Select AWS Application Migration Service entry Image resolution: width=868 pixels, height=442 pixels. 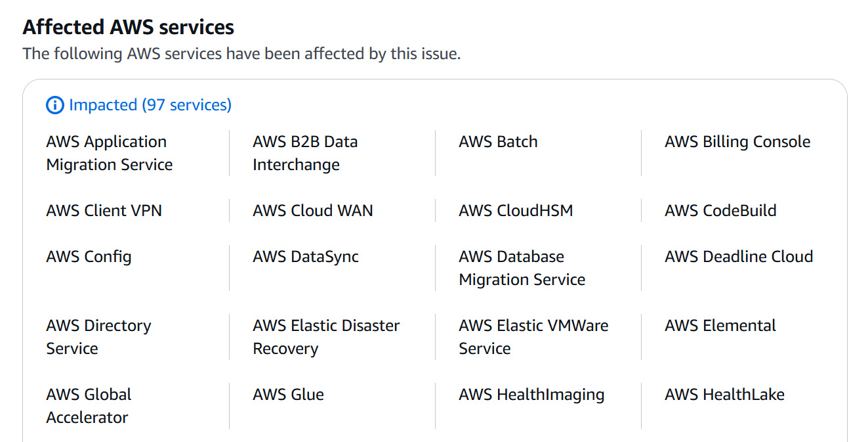click(x=110, y=153)
